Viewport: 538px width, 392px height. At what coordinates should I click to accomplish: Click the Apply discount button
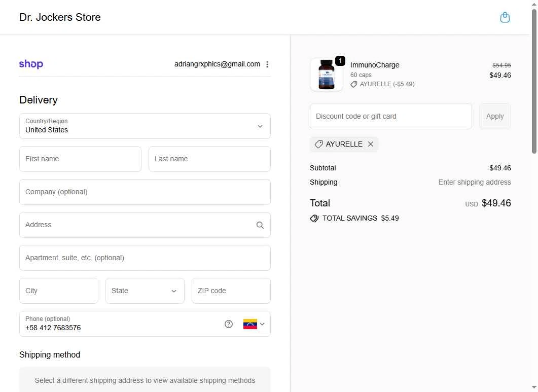tap(495, 116)
